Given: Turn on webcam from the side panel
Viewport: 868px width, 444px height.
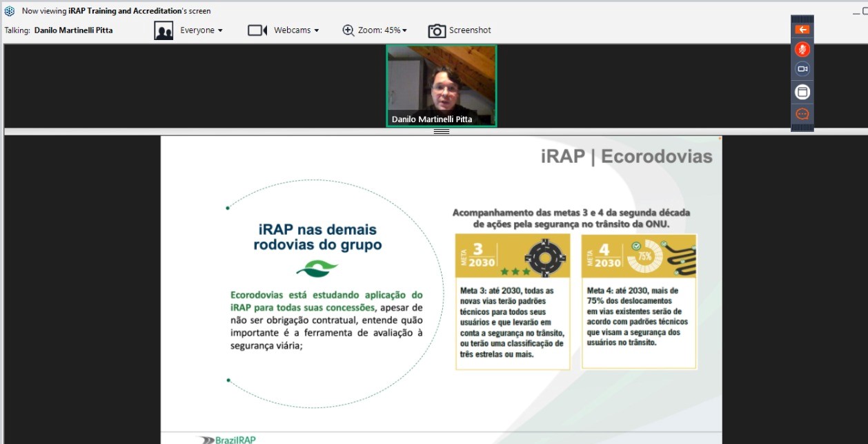Looking at the screenshot, I should tap(802, 69).
